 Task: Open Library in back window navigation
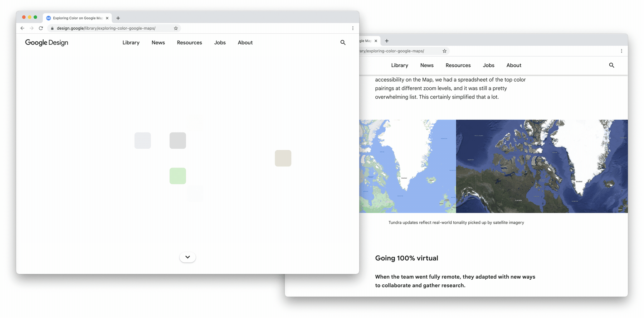click(x=400, y=66)
